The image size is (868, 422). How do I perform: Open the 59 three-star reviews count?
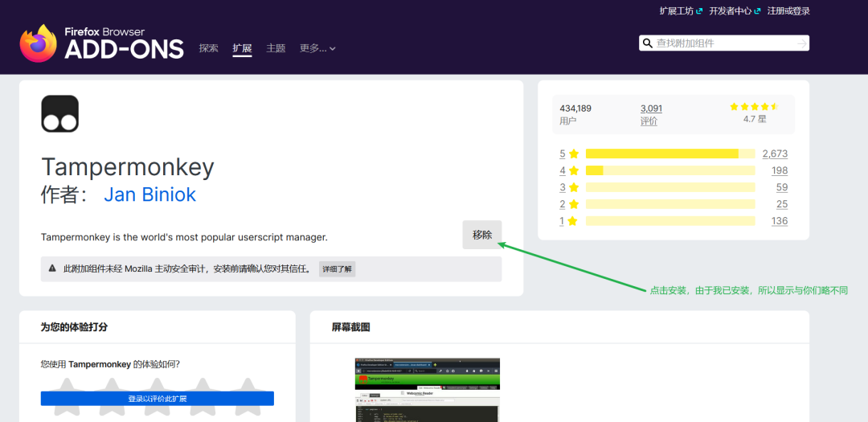point(782,187)
